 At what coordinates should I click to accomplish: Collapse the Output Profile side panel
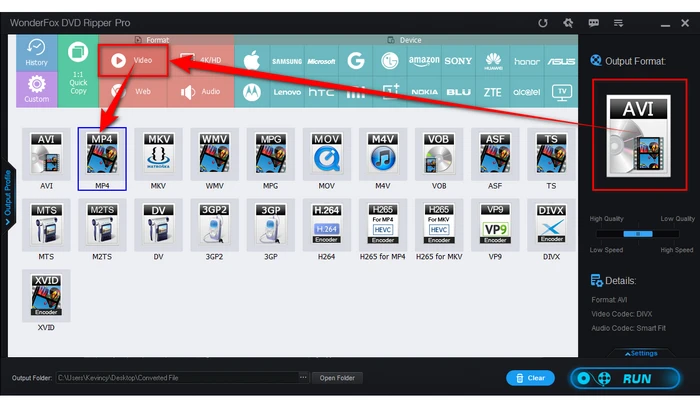coord(8,195)
